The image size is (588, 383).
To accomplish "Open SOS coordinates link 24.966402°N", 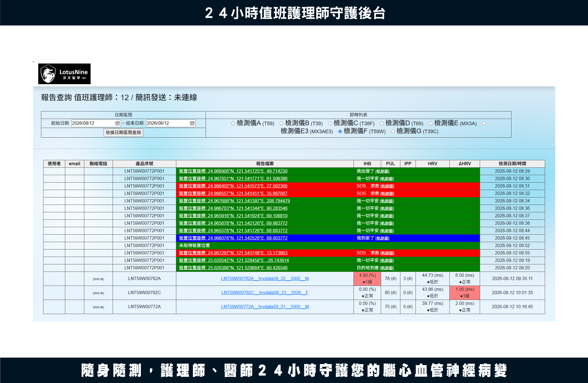I will tap(233, 186).
